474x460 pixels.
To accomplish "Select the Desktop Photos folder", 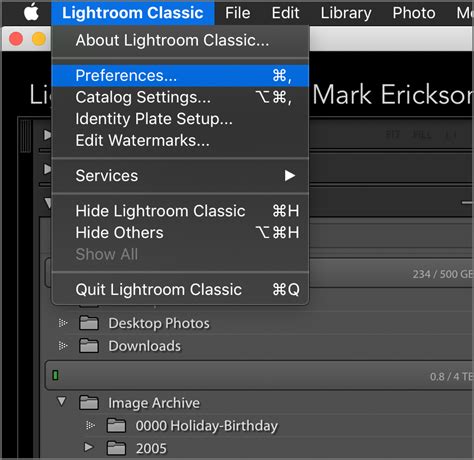I will coord(159,323).
